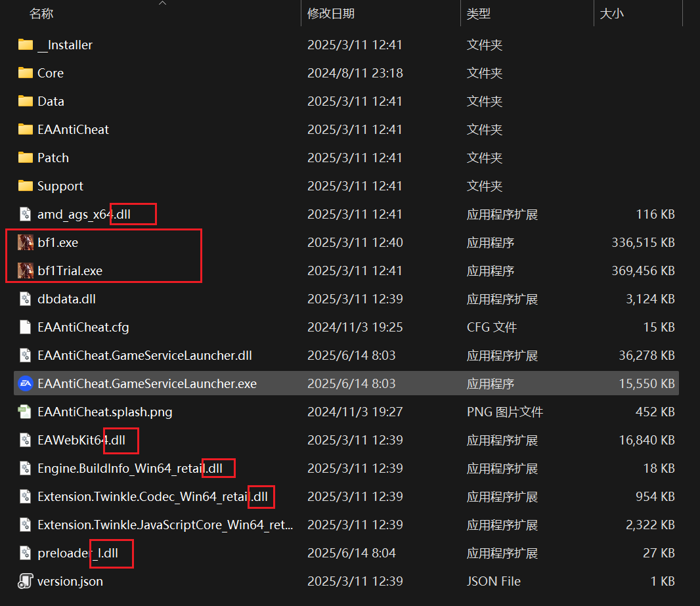Viewport: 700px width, 606px height.
Task: Click the folder name EAAntiCheat
Action: pos(73,129)
